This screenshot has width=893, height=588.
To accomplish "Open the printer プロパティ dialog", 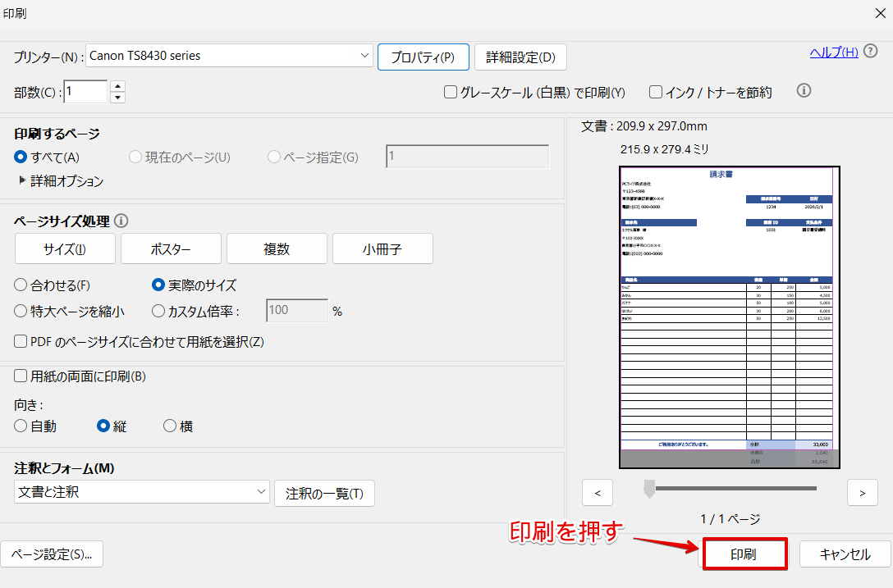I will tap(423, 57).
